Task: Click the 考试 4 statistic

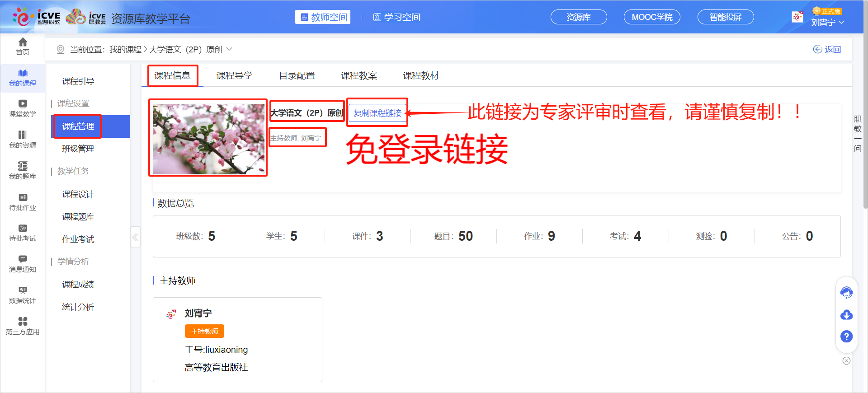Action: click(625, 236)
